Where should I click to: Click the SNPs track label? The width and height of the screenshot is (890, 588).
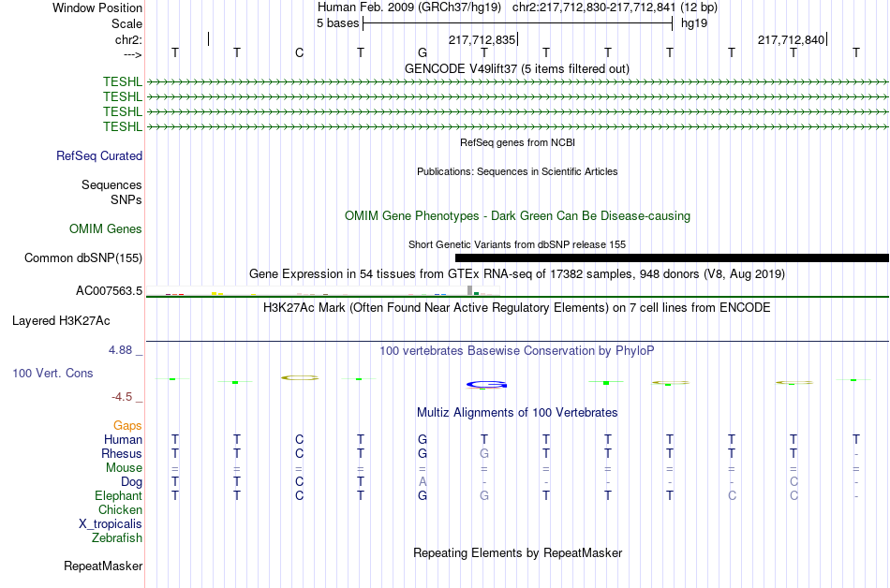(x=126, y=199)
